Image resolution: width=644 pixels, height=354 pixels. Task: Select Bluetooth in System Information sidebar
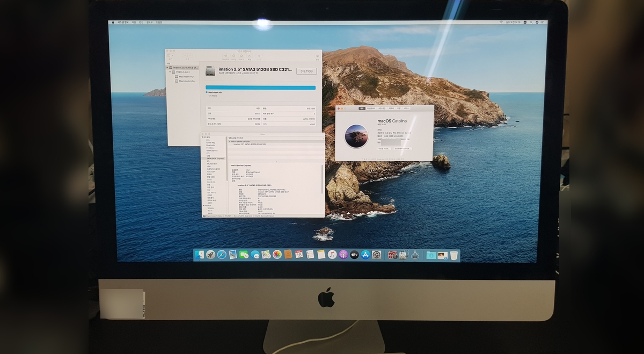[x=210, y=145]
